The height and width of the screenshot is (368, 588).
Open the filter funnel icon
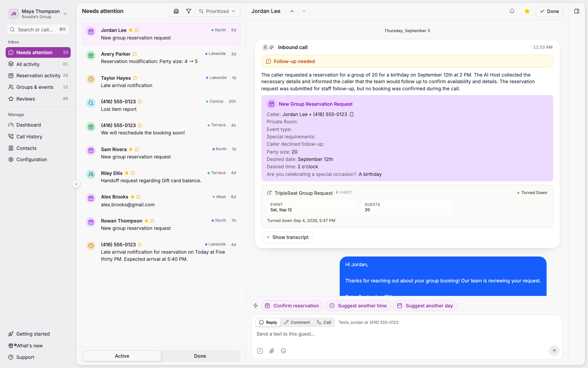189,11
